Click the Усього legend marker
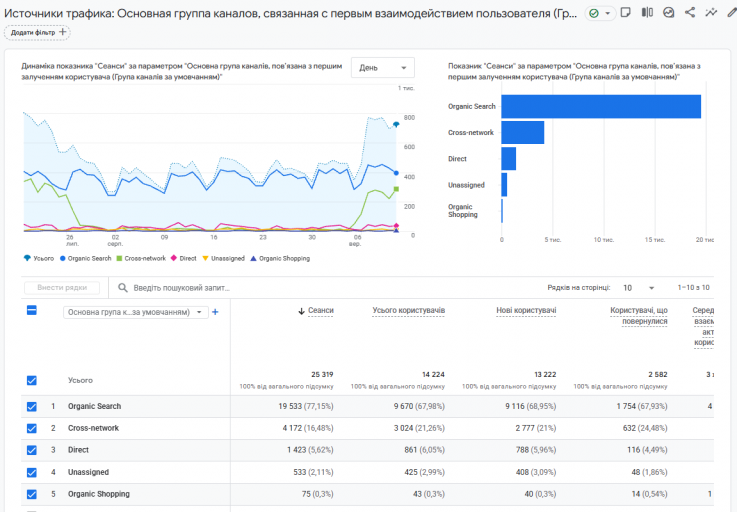The image size is (737, 512). click(x=27, y=258)
